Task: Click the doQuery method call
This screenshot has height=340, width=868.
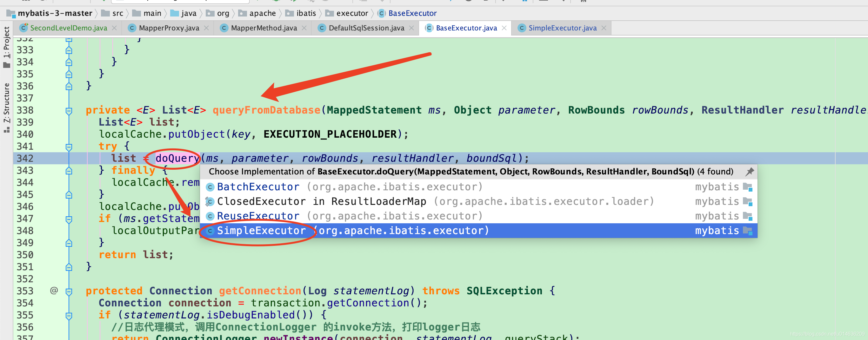Action: click(177, 158)
